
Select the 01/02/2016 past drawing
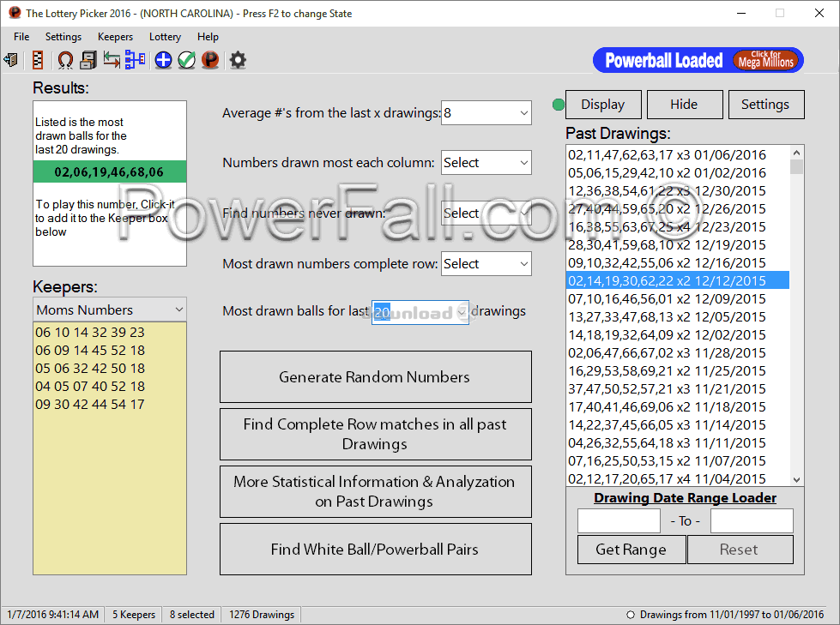pos(678,173)
